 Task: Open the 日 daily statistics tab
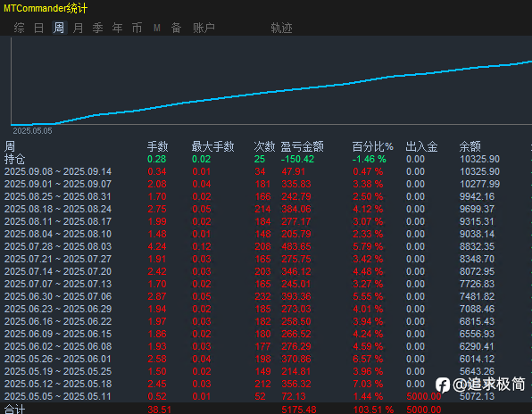pos(39,28)
